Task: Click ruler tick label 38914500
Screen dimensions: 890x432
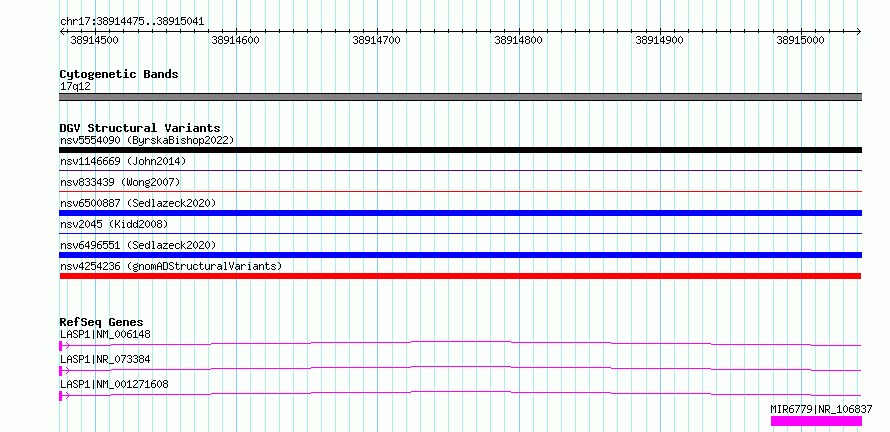Action: pyautogui.click(x=94, y=40)
